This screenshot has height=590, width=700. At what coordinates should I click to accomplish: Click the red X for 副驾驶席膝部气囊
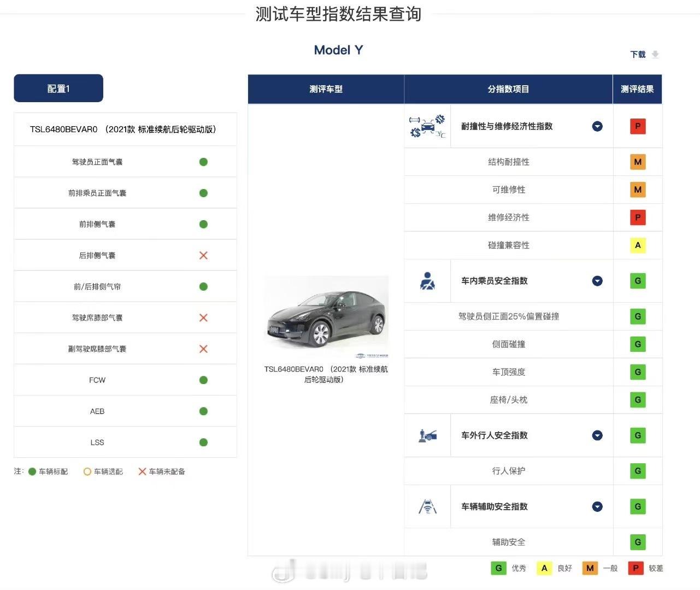(x=203, y=349)
